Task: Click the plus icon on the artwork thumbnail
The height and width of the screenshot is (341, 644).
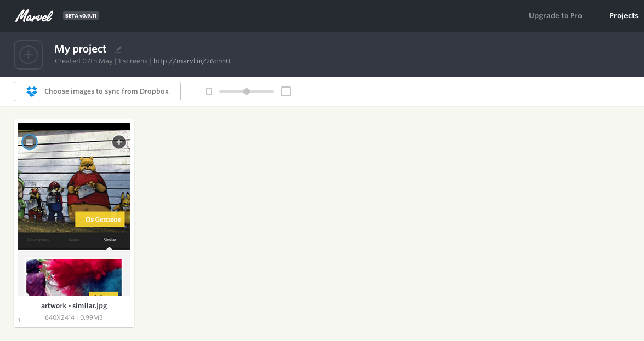Action: pyautogui.click(x=119, y=142)
